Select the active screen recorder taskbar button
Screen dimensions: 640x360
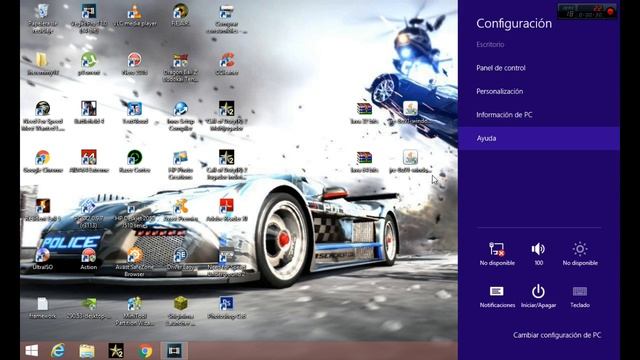pos(174,351)
